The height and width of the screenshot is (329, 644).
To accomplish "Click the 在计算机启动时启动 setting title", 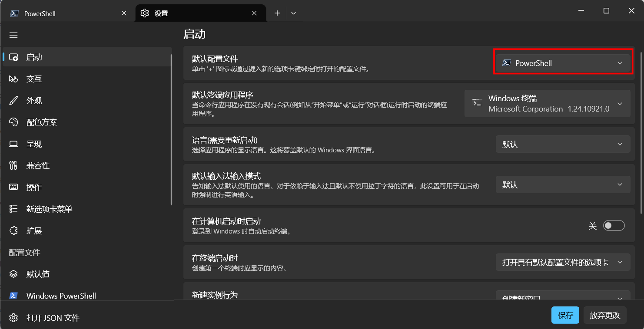I will [226, 221].
